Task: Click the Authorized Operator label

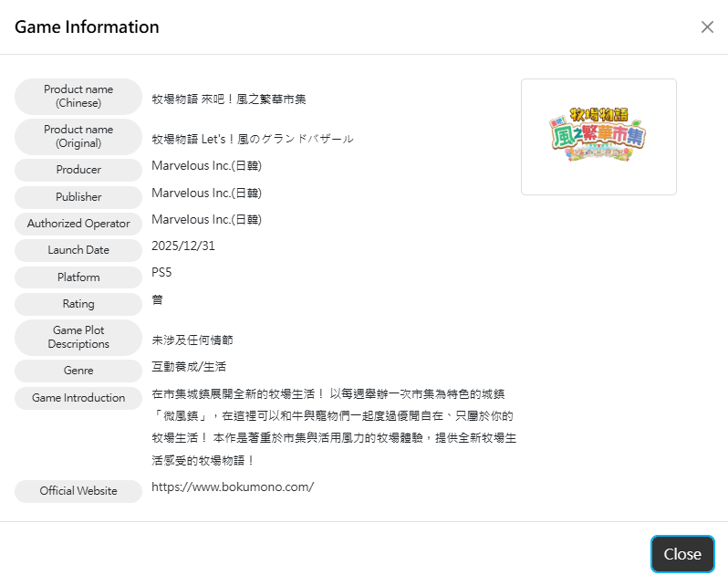Action: click(x=78, y=224)
